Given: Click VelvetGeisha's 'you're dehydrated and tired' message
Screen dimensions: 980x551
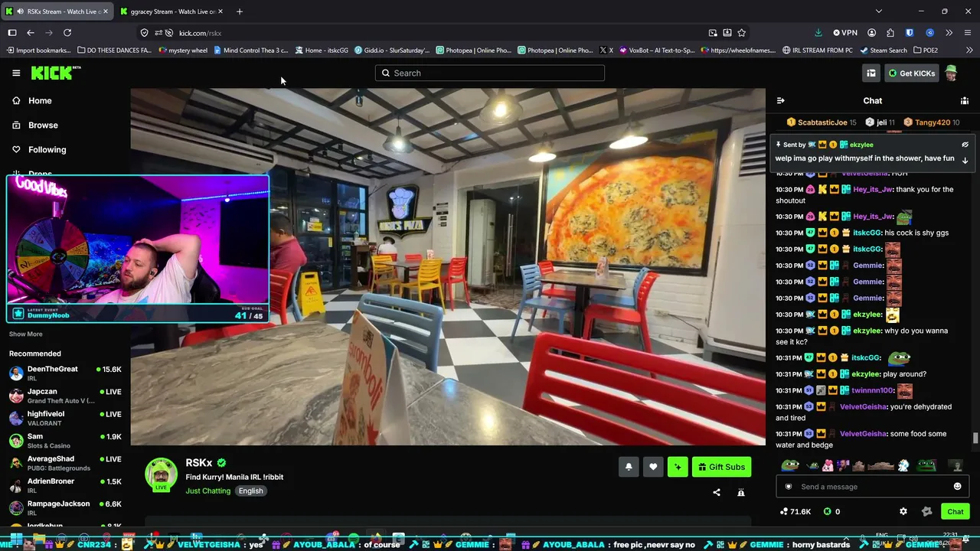Looking at the screenshot, I should tap(867, 412).
